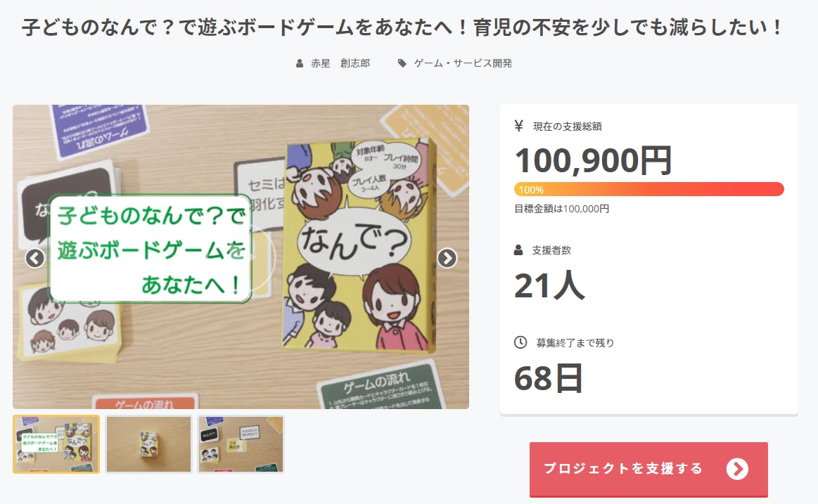Click the 68日 remaining days figure
This screenshot has width=818, height=504.
[x=549, y=378]
